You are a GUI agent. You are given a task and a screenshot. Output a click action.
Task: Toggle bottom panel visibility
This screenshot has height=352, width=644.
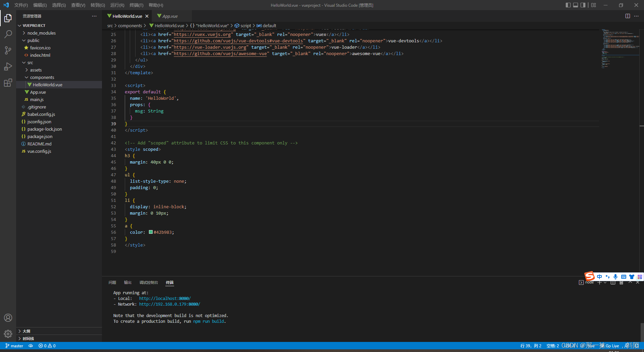point(576,5)
